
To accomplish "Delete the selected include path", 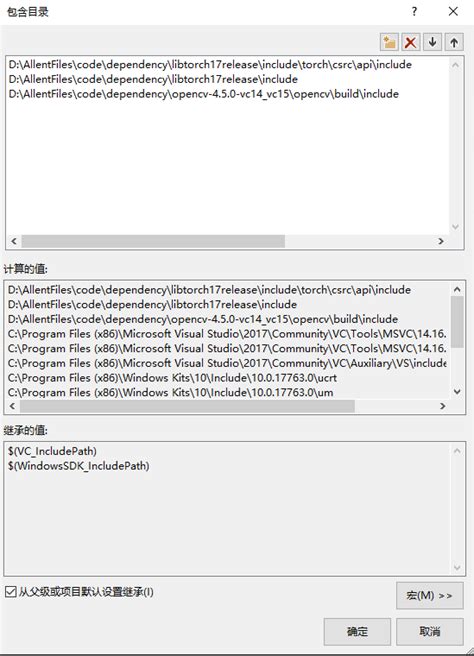I will [411, 42].
